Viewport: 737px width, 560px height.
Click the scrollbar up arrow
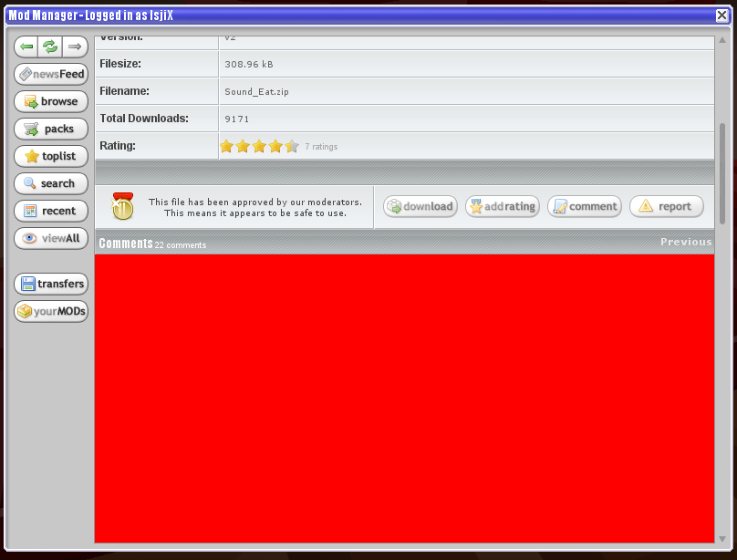(x=722, y=40)
